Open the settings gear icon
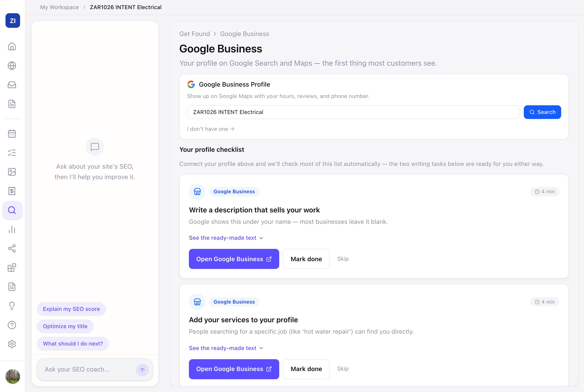The height and width of the screenshot is (392, 584). [x=12, y=344]
